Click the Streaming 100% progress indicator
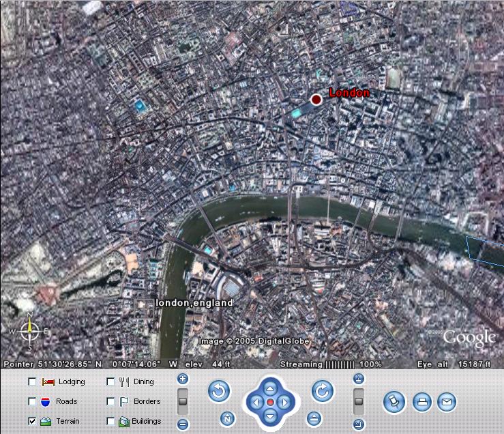The width and height of the screenshot is (504, 434). 331,364
